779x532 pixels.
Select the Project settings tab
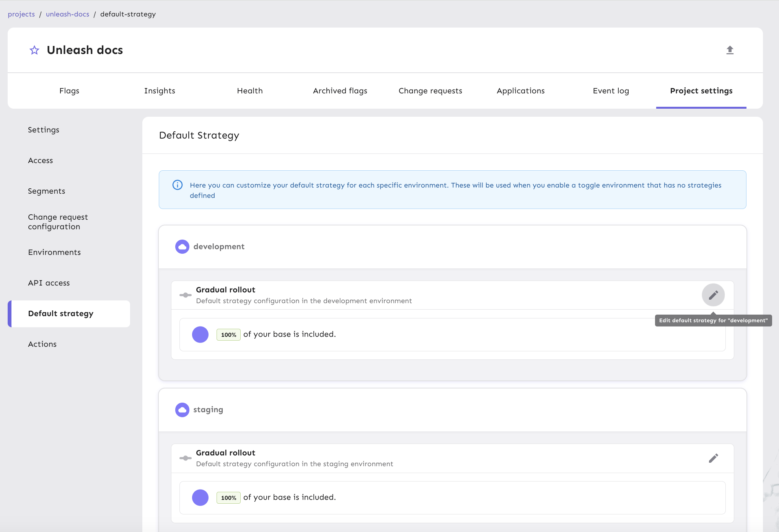701,90
